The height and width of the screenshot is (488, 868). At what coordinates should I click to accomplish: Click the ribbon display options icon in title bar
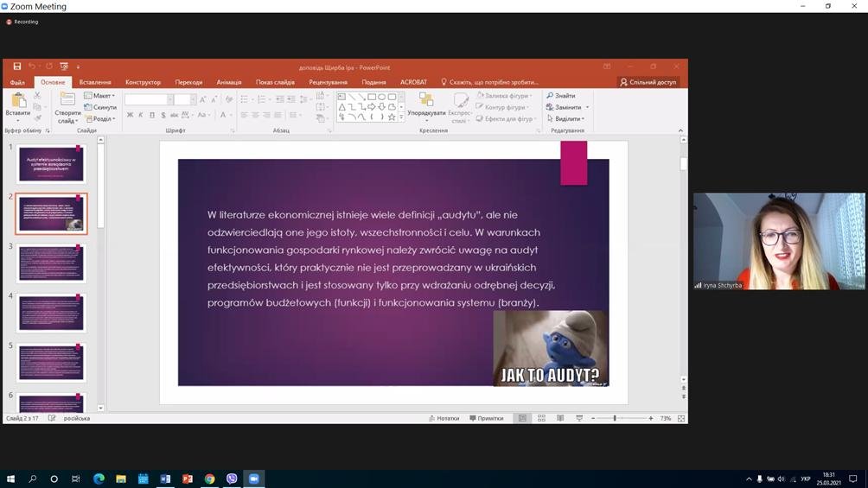(607, 67)
